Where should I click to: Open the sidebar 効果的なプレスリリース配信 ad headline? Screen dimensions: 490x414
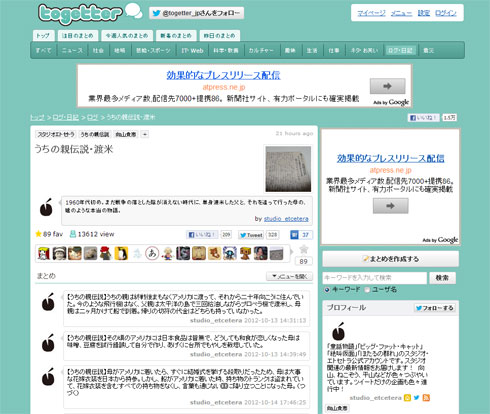tap(390, 158)
